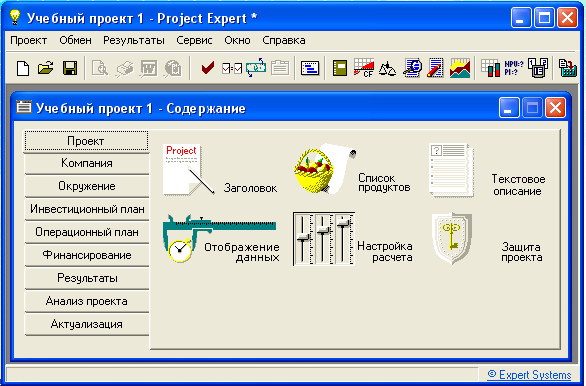Click the magnifier over document toolbar icon

tap(412, 68)
